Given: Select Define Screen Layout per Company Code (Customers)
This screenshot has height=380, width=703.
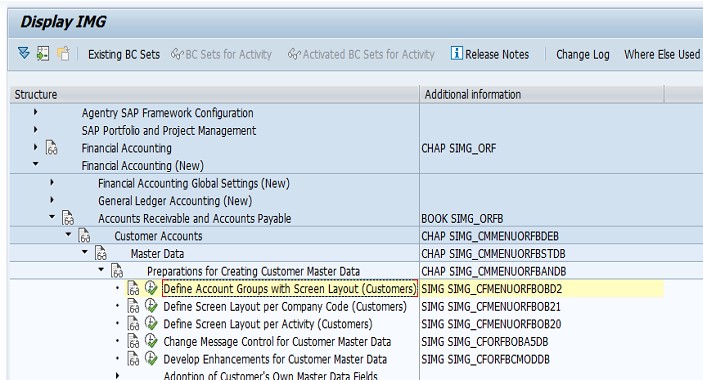Looking at the screenshot, I should 285,307.
